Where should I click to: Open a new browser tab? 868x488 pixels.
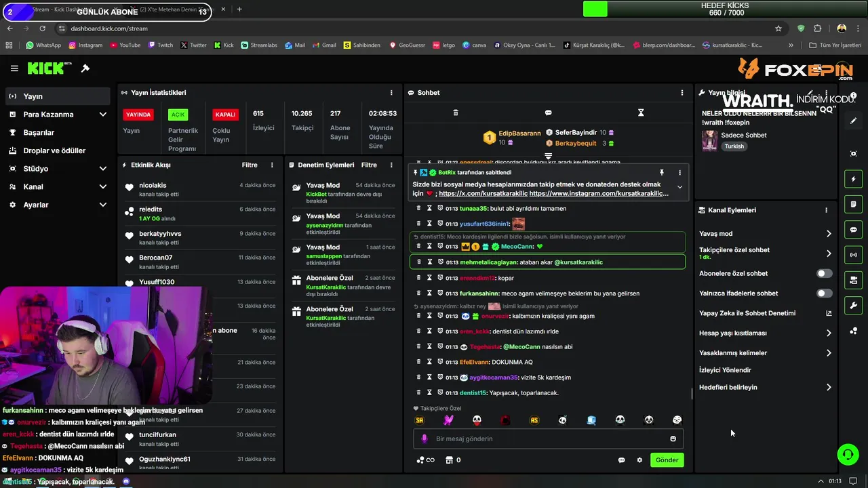tap(239, 9)
